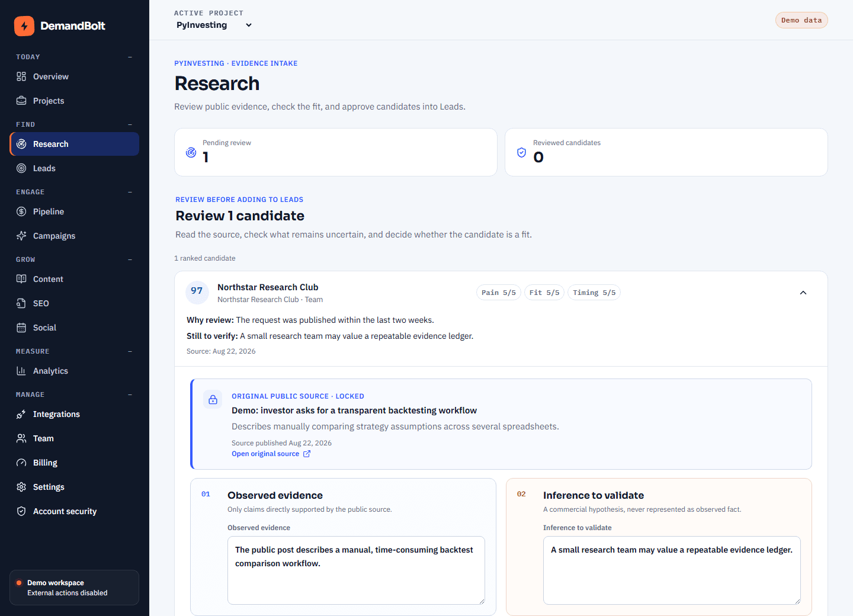853x616 pixels.
Task: Click the Account security shield icon
Action: click(x=21, y=511)
